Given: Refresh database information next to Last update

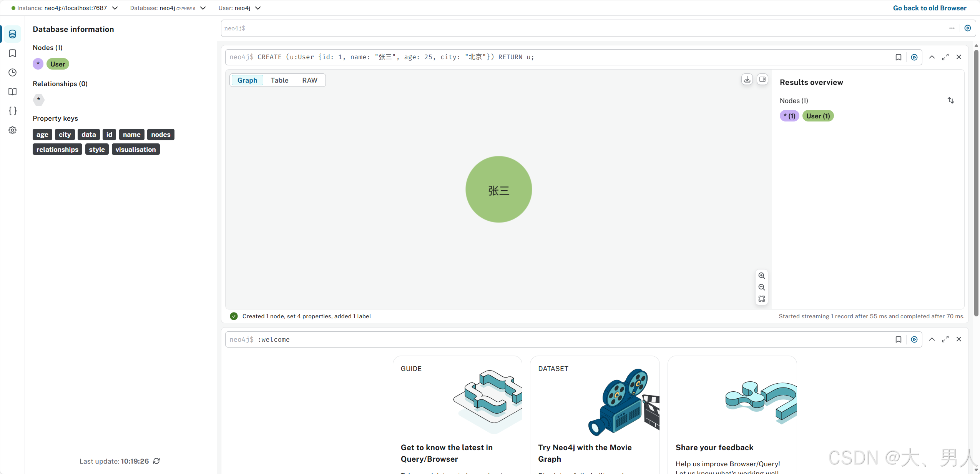Looking at the screenshot, I should tap(156, 461).
